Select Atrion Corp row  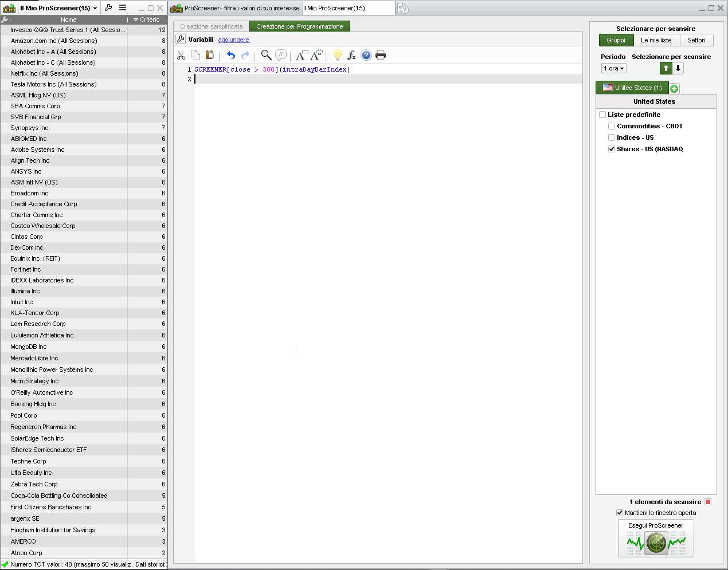click(x=84, y=553)
